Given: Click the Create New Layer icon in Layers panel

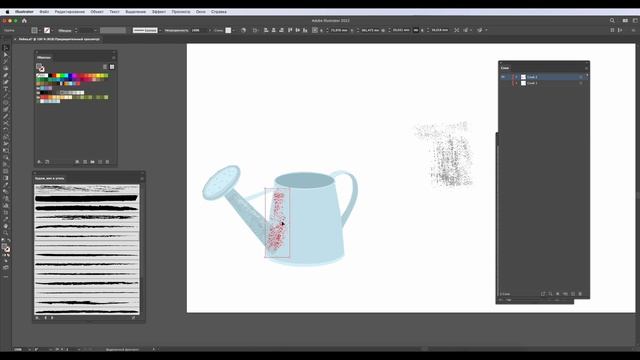Looking at the screenshot, I should pos(573,293).
